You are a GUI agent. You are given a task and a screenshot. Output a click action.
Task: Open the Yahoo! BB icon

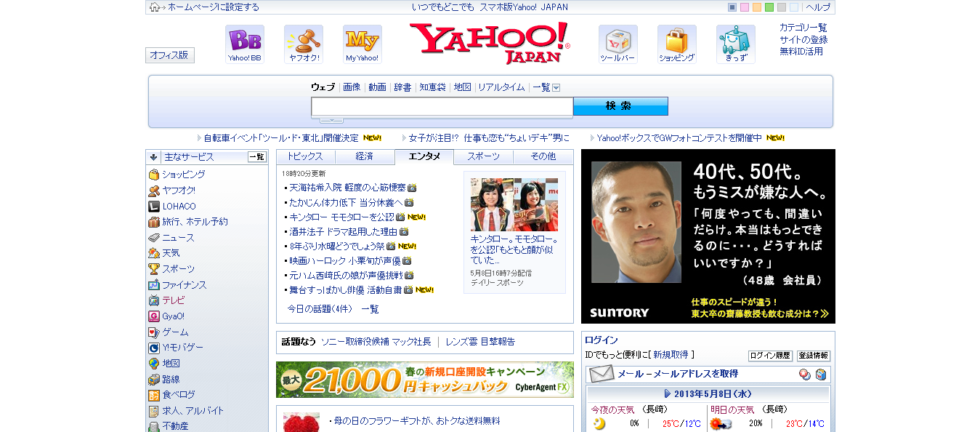[x=244, y=44]
